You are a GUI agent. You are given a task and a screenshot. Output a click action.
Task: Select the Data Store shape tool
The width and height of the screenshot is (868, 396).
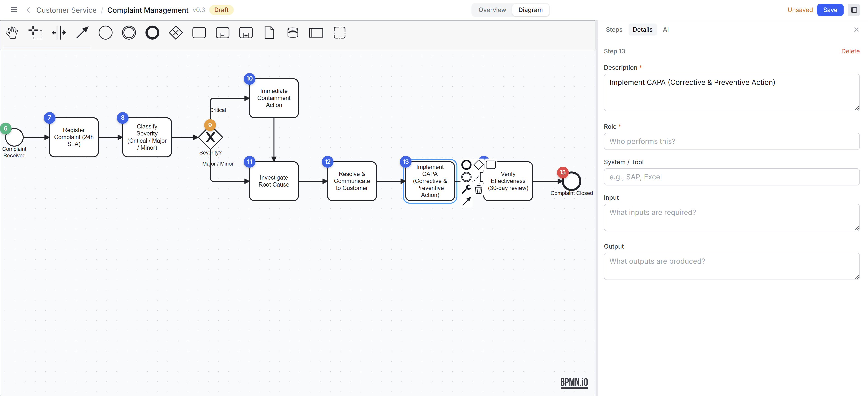click(x=293, y=32)
